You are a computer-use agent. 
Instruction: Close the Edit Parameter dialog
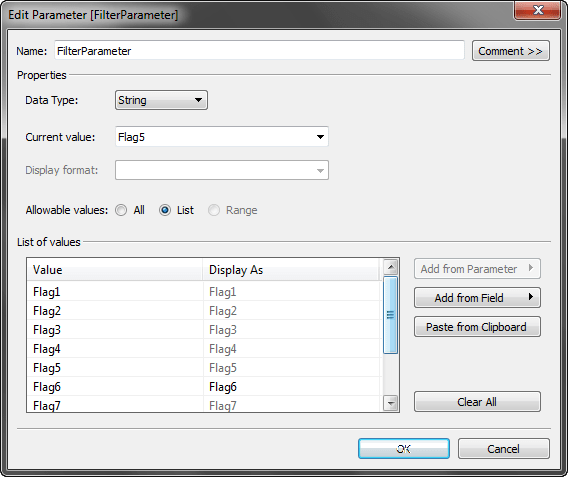(x=538, y=10)
